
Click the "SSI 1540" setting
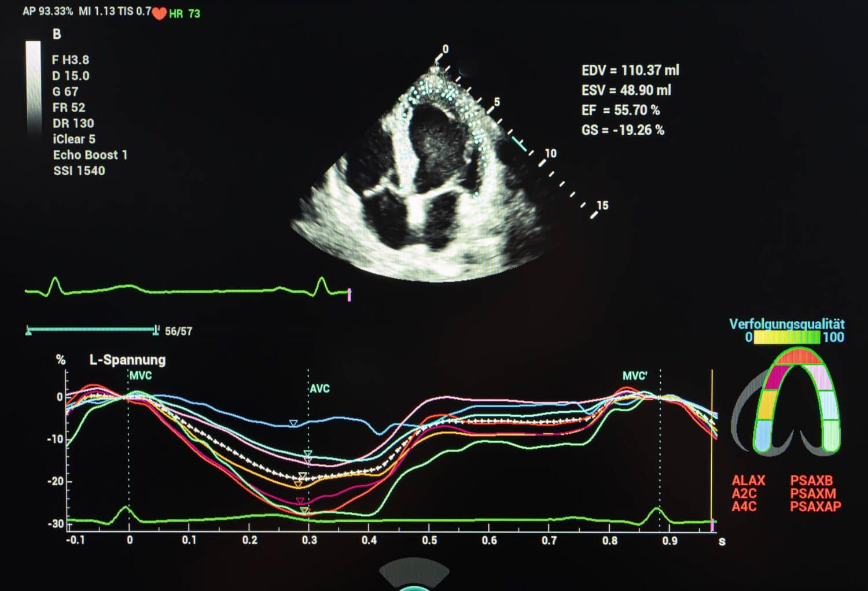coord(79,171)
